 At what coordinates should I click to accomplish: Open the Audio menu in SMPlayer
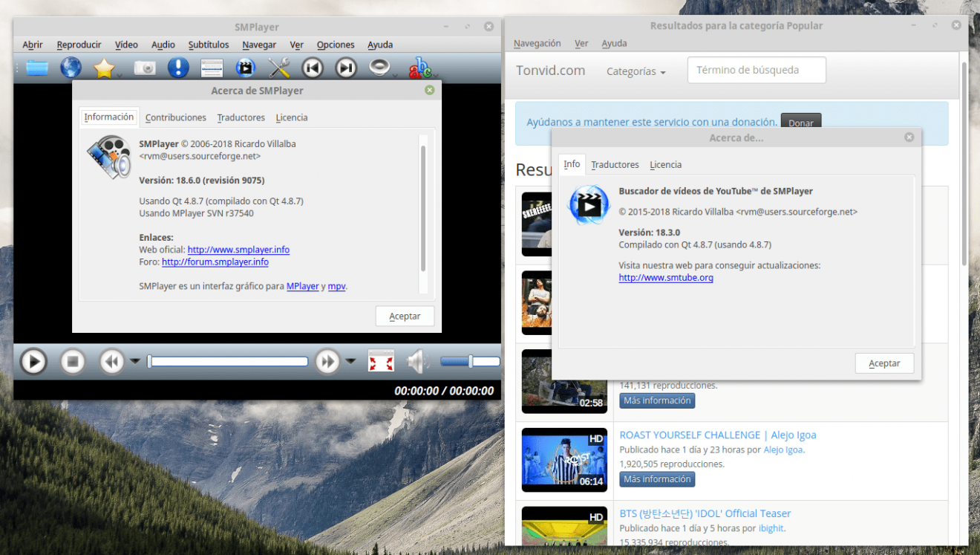(163, 45)
